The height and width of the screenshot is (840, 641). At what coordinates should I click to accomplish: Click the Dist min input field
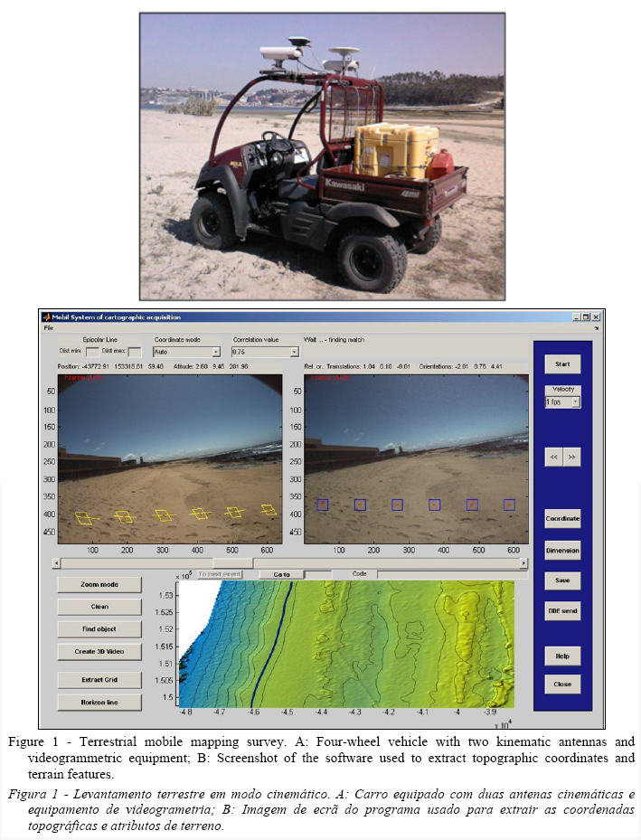pos(91,352)
